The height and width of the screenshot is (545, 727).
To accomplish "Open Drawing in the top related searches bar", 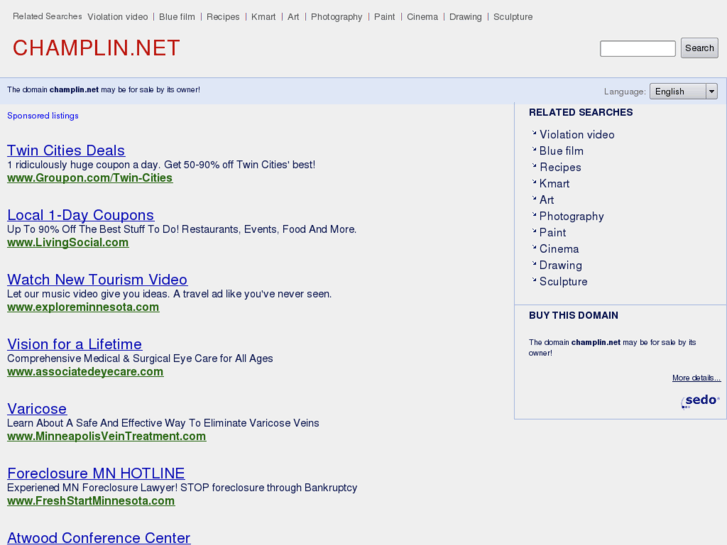I will click(x=466, y=17).
